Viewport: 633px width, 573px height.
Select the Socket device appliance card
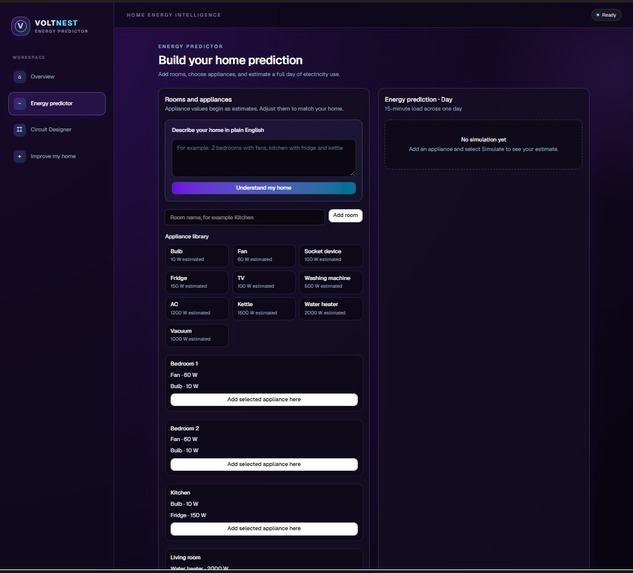[331, 255]
